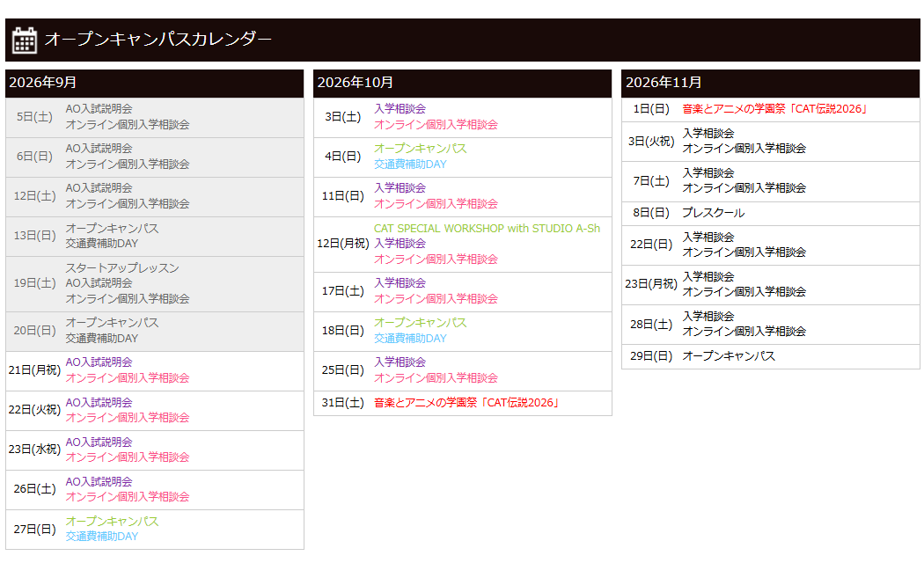Open 入学相談会 on October 25
924x585 pixels.
click(400, 362)
